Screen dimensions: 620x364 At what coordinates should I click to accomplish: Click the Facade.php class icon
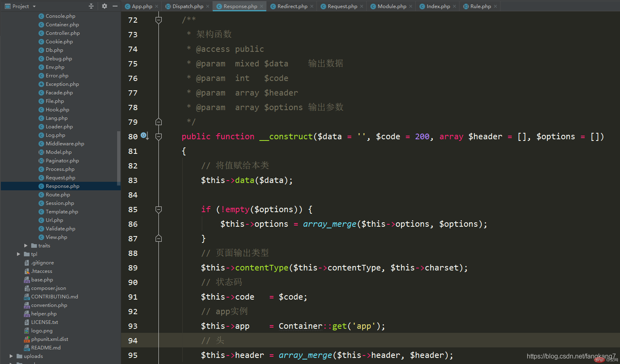[41, 93]
